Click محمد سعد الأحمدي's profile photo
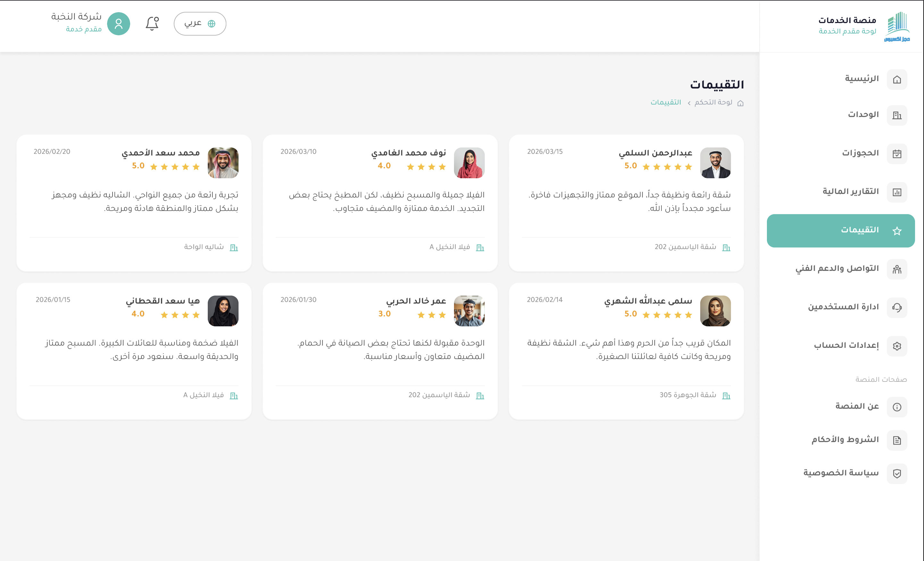The image size is (924, 561). pyautogui.click(x=223, y=163)
